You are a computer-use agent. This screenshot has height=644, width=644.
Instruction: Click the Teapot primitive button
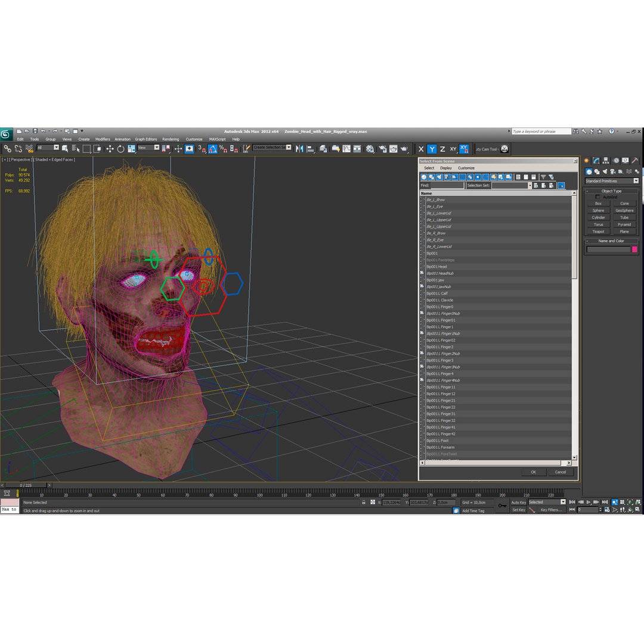599,231
